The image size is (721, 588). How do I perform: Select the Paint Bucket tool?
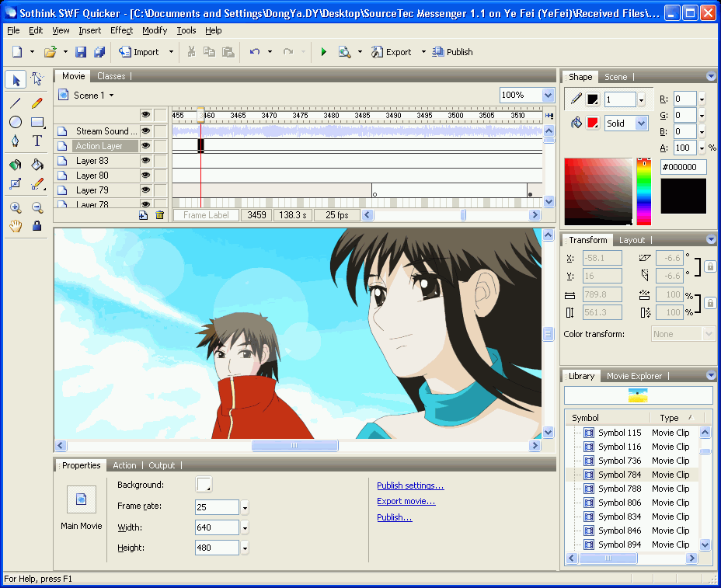tap(37, 165)
